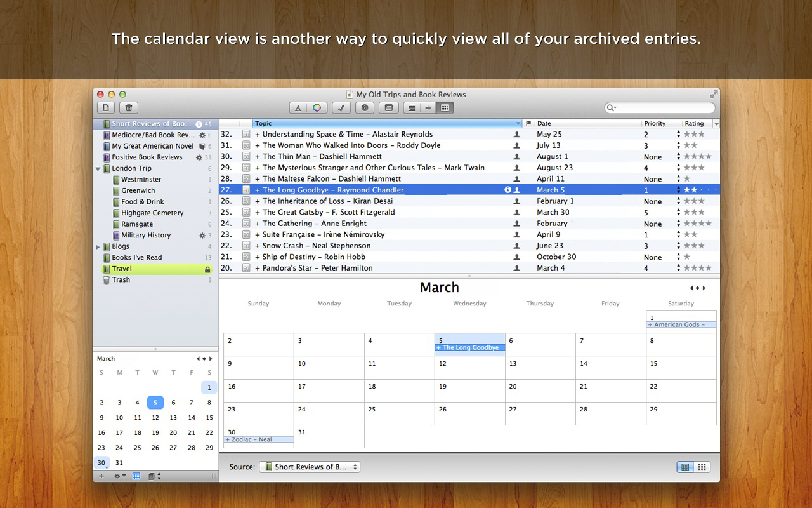Viewport: 812px width, 508px height.
Task: Click the search field
Action: click(660, 108)
